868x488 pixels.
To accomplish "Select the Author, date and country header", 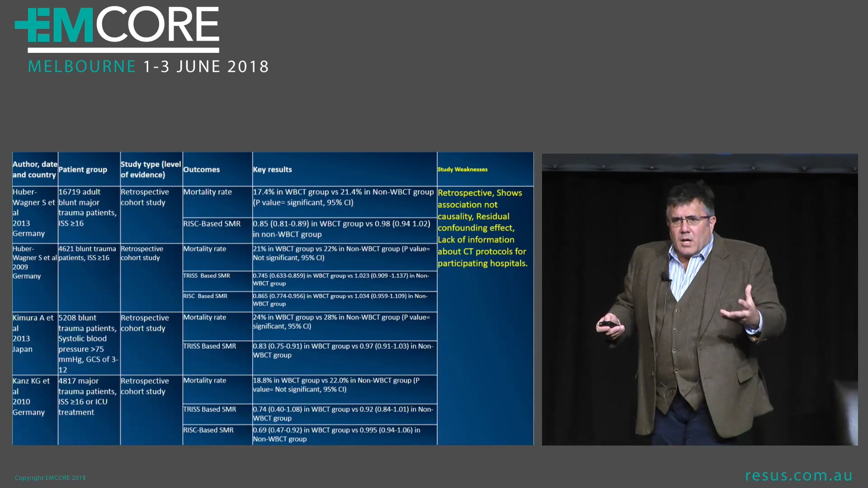I will (34, 169).
